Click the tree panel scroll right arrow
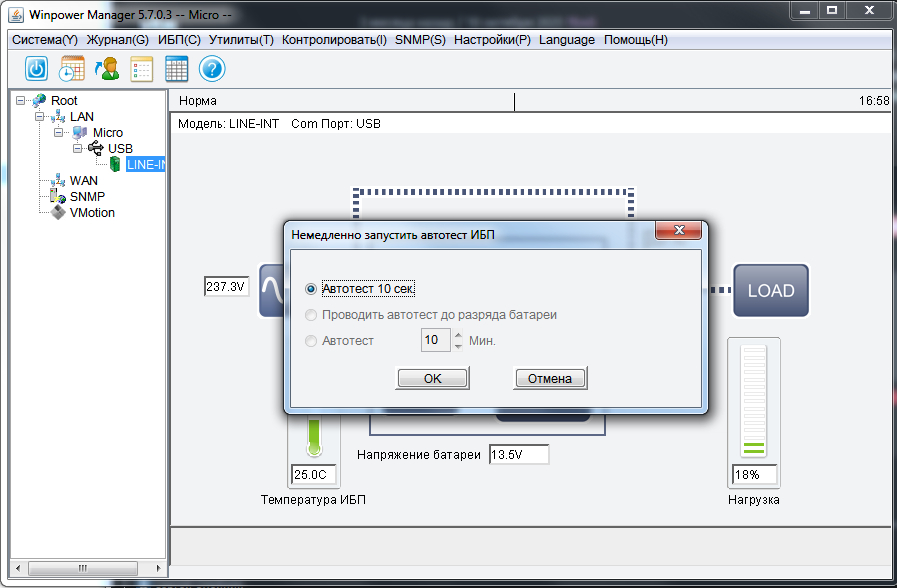This screenshot has width=897, height=588. 158,568
